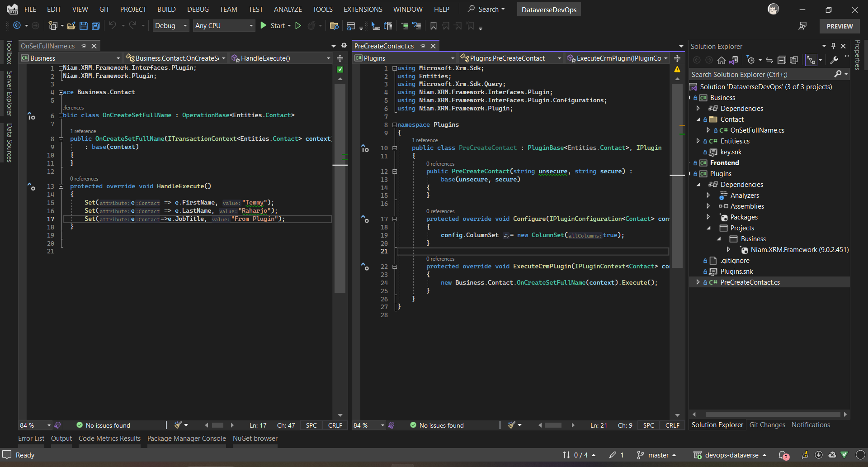Click the PREVIEW button
Viewport: 868px width, 467px height.
point(840,26)
